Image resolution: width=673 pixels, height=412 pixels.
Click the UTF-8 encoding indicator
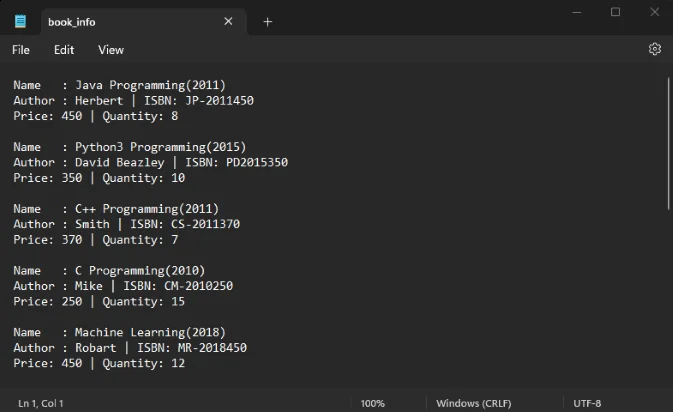click(587, 403)
